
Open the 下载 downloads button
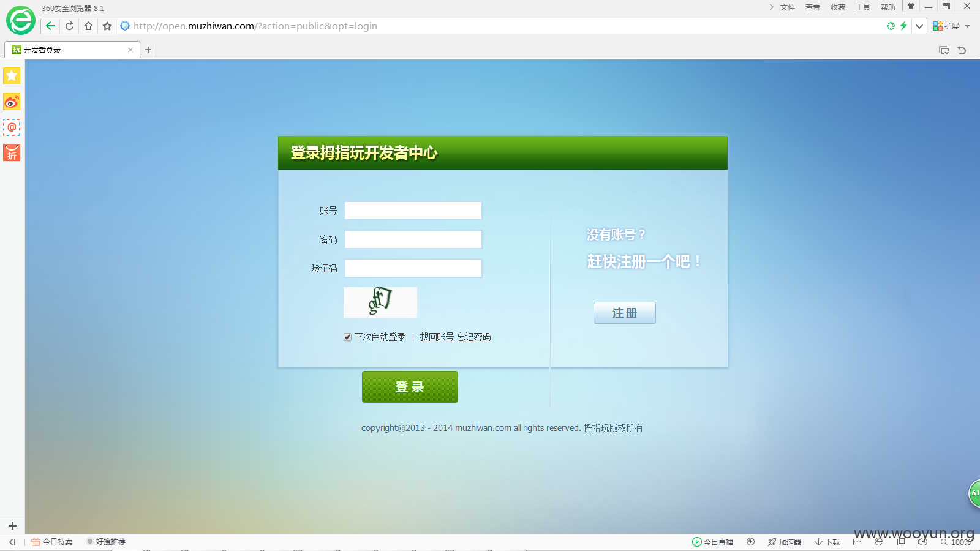tap(827, 542)
